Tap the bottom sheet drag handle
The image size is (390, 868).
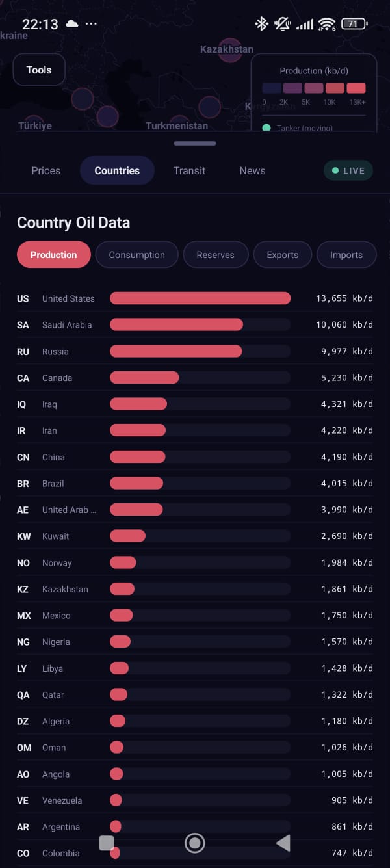[x=195, y=143]
